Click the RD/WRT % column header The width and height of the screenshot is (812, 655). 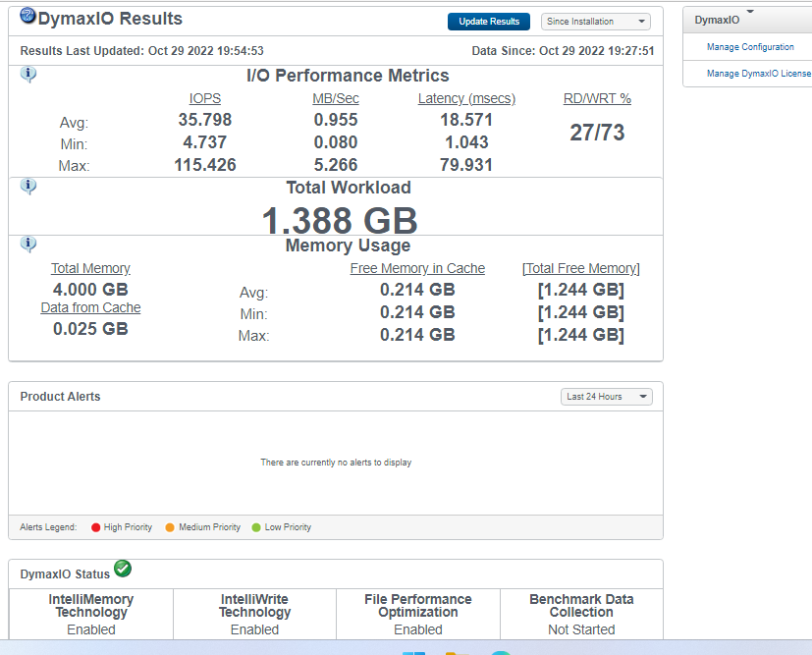597,98
